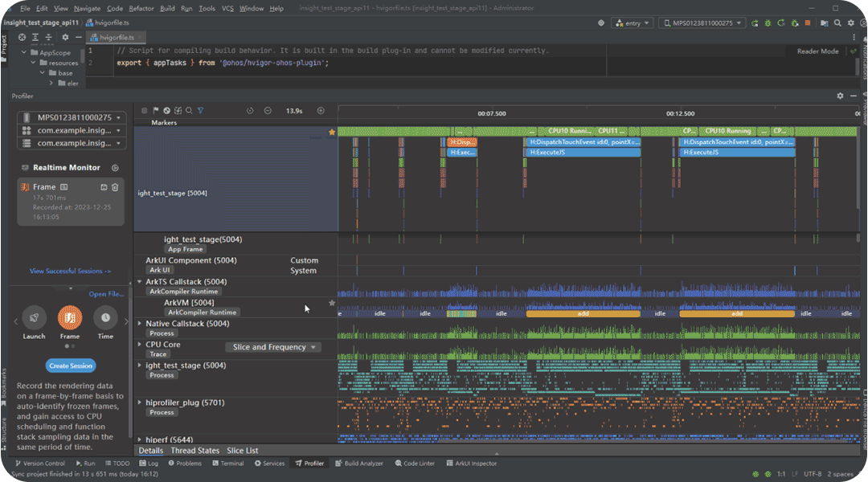Click the debug bug icon in top toolbar
Image resolution: width=868 pixels, height=482 pixels.
coord(766,23)
